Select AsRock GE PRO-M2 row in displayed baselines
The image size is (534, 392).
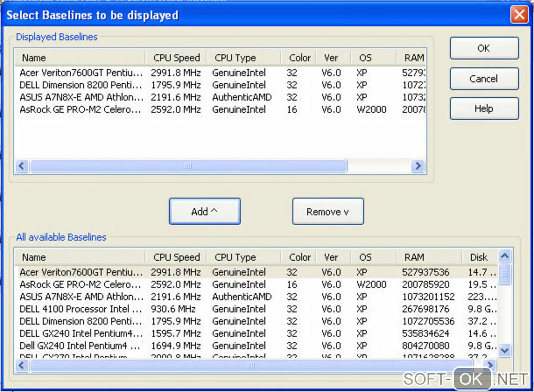coord(80,109)
